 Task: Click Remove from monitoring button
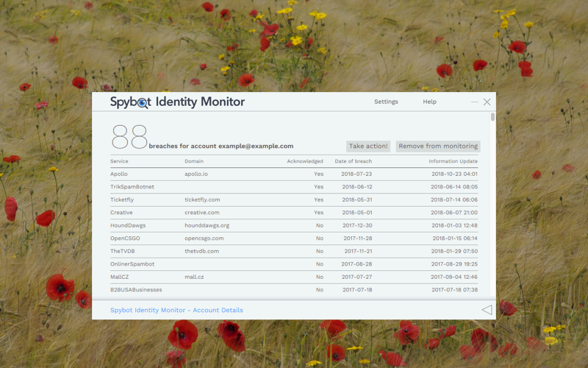pyautogui.click(x=437, y=146)
